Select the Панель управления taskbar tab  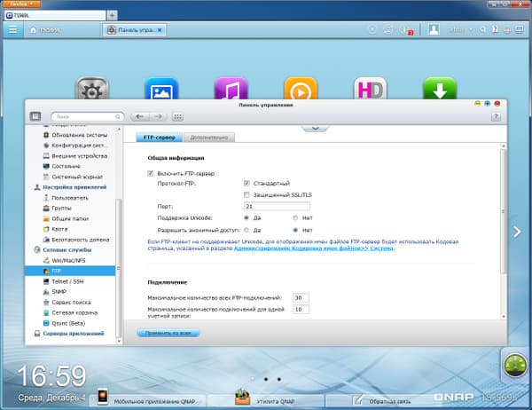135,30
